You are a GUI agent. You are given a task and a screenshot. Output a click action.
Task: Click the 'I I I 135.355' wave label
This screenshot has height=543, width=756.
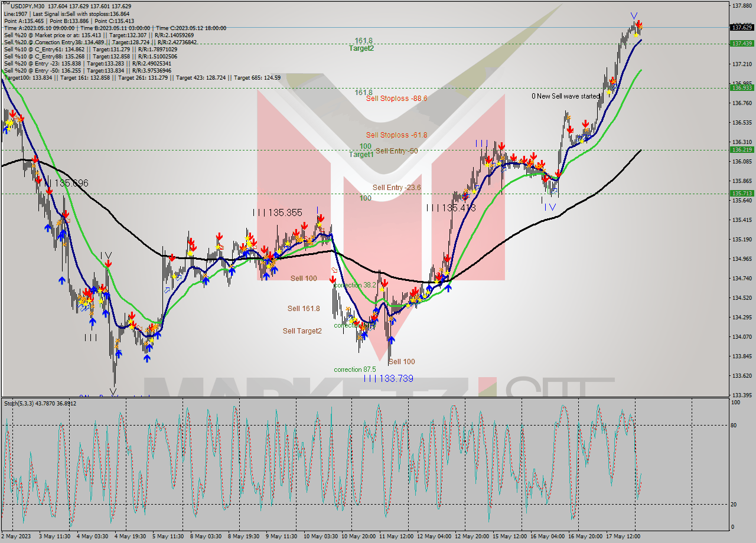click(x=278, y=212)
